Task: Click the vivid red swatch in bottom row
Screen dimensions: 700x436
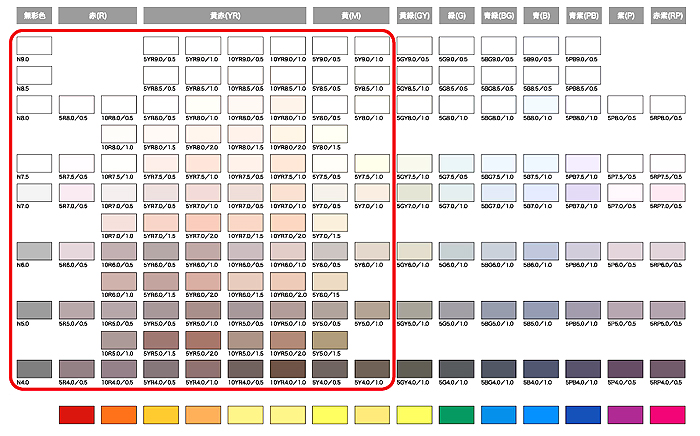Action: click(76, 414)
